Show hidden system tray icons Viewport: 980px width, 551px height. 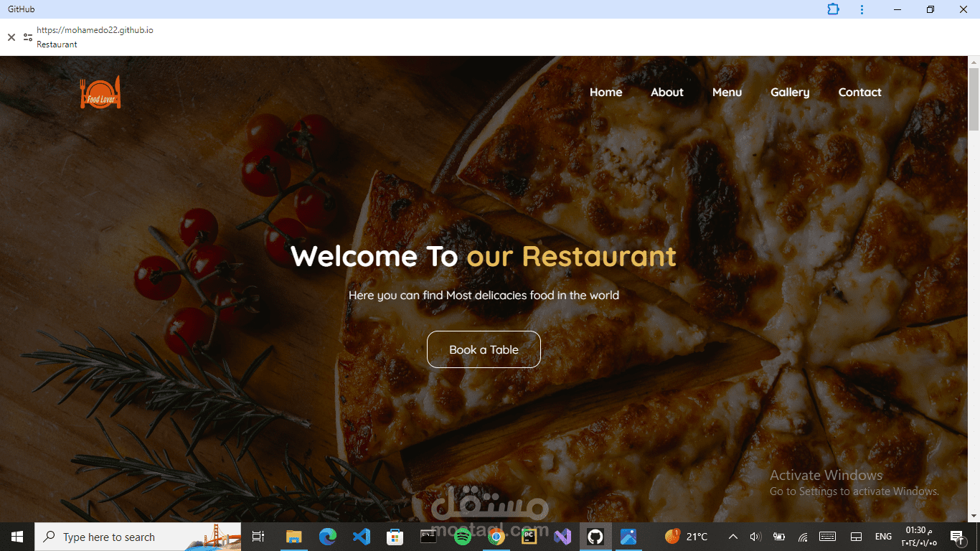(732, 537)
